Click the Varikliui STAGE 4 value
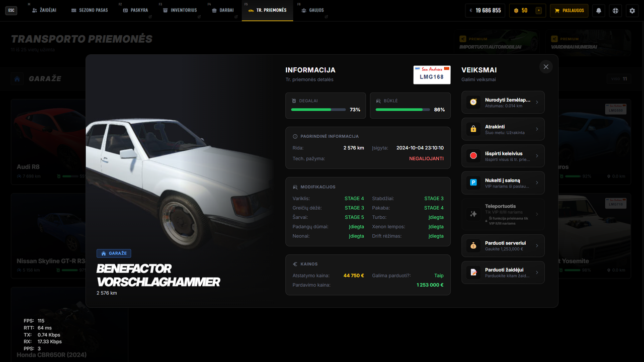The image size is (644, 362). 354,199
